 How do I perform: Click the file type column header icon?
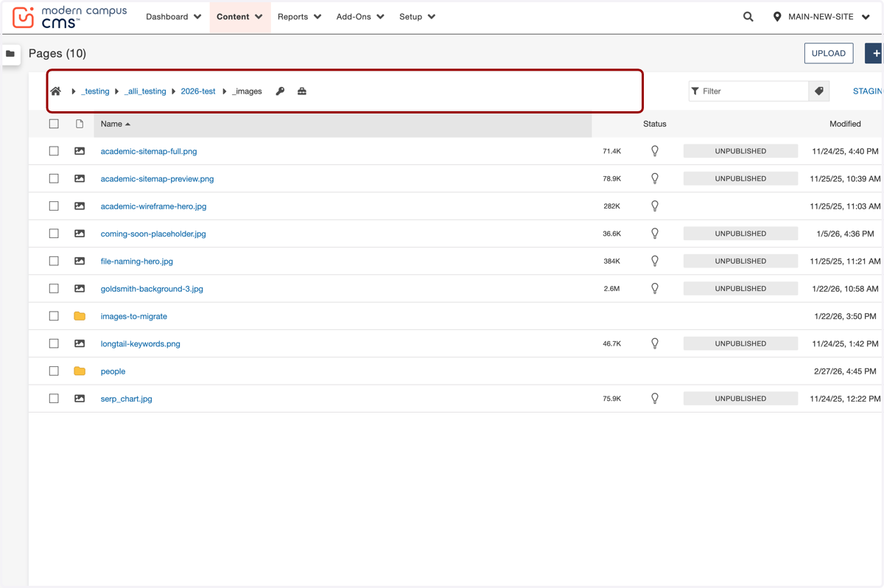pyautogui.click(x=80, y=124)
